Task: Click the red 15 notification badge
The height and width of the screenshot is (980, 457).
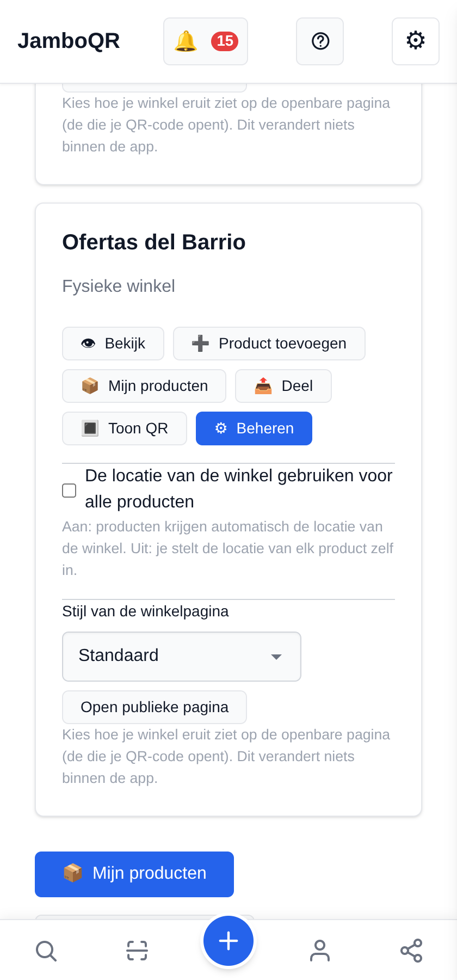Action: pos(225,41)
